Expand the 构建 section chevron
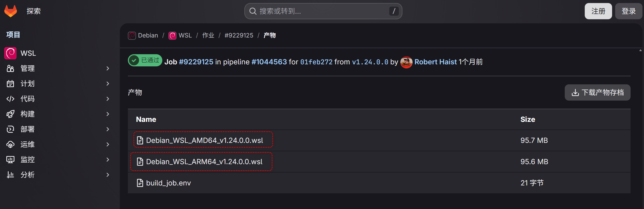Screen dimensions: 644x209 coord(108,114)
